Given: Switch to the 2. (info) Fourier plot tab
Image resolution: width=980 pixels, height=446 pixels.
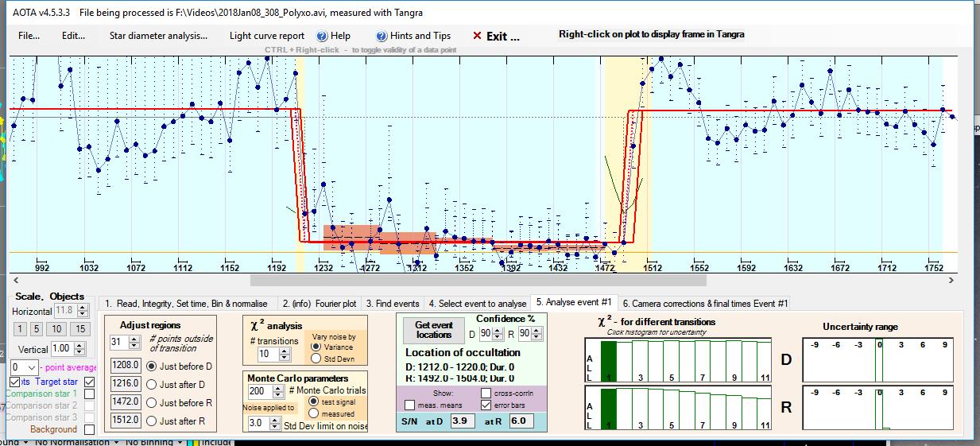Looking at the screenshot, I should click(x=319, y=304).
